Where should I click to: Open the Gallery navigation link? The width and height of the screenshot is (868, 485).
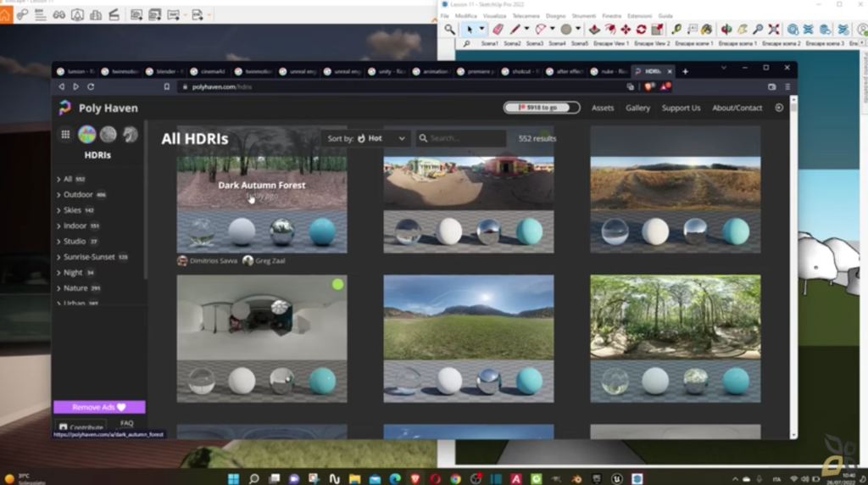point(637,108)
